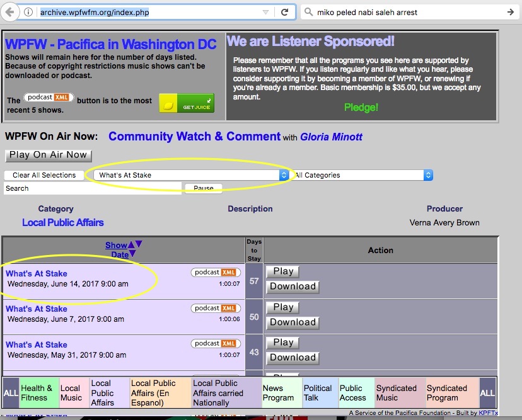Select Health & Fitness category tab
The height and width of the screenshot is (420, 522).
point(39,393)
